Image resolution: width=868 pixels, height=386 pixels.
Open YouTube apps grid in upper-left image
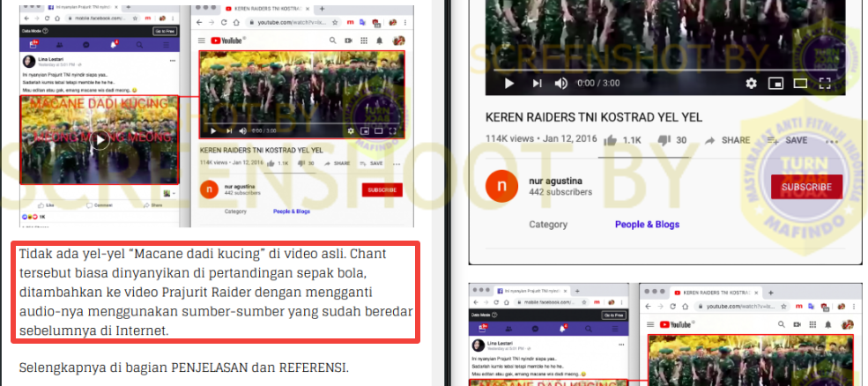pyautogui.click(x=364, y=41)
